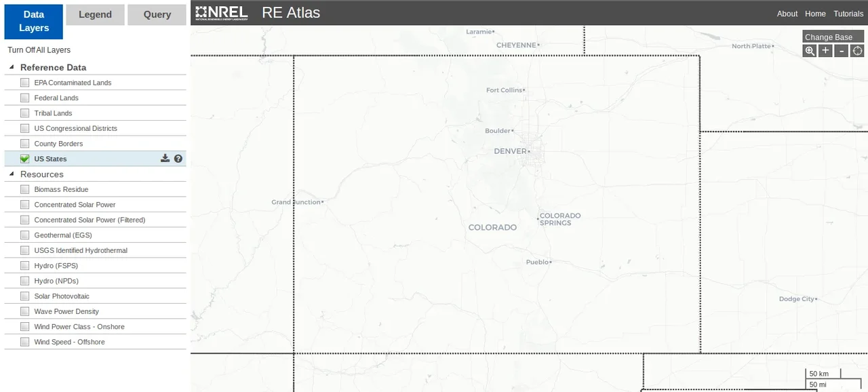Screen dimensions: 868x392
Task: Click the Boulder city label
Action: [x=498, y=131]
